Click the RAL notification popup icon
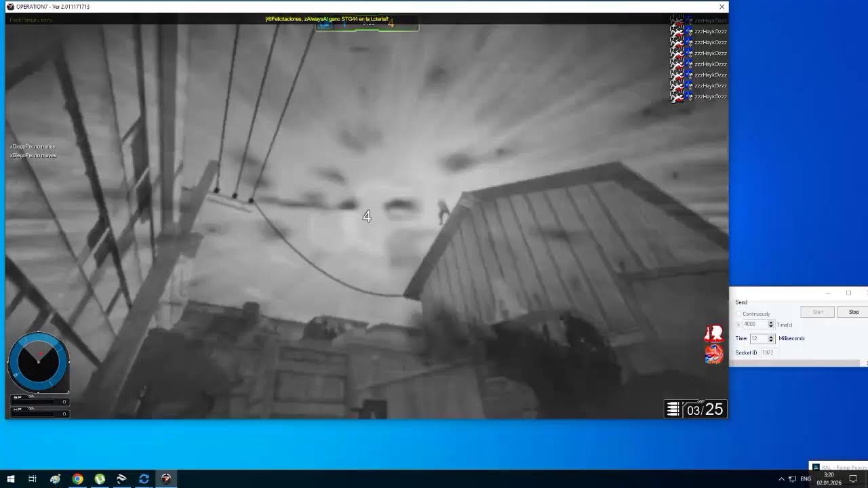 816,467
